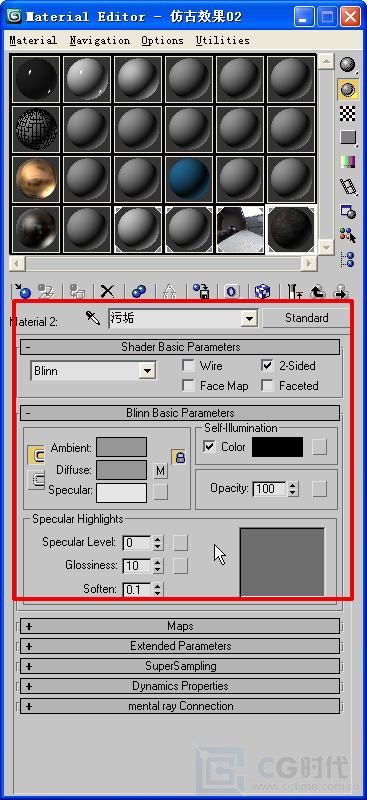
Task: Expand the SuperSampling rollout
Action: [x=180, y=666]
